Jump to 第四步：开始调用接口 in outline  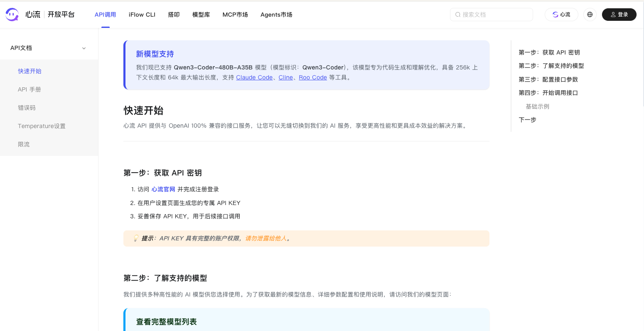[548, 93]
